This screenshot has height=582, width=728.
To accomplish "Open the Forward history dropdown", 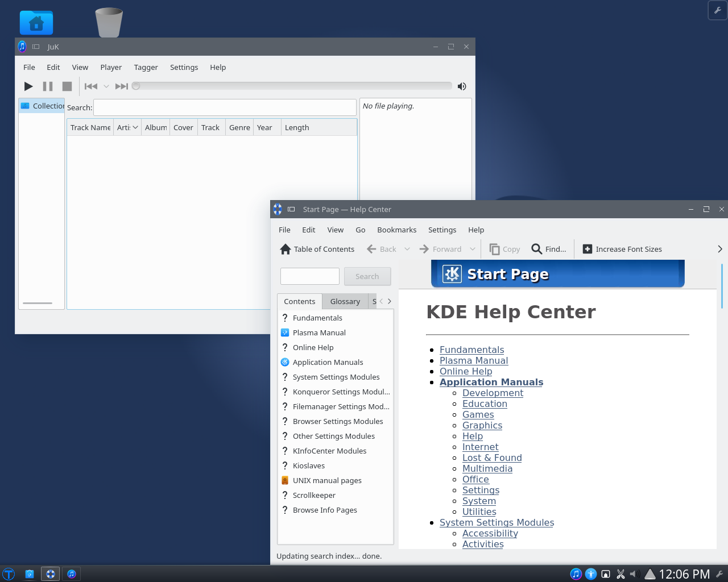I will click(473, 249).
